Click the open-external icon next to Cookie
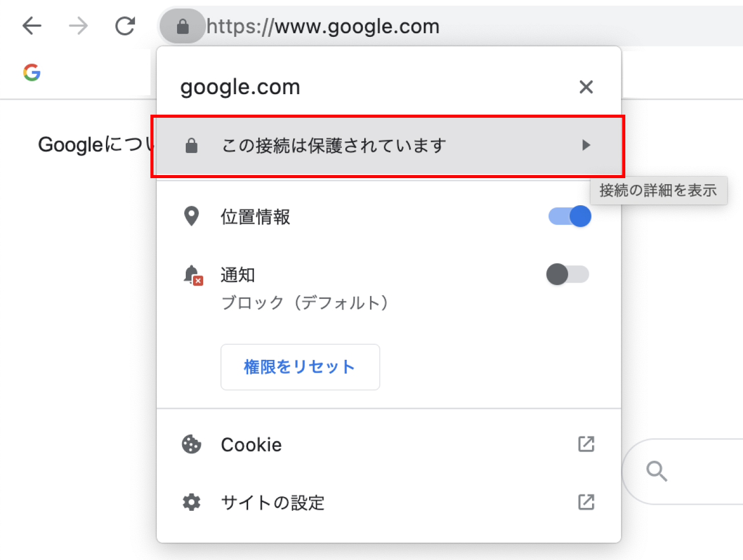Viewport: 743px width, 560px height. 586,444
